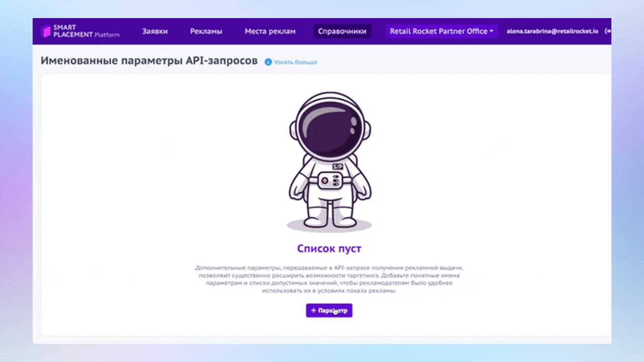The height and width of the screenshot is (362, 644).
Task: Follow the Узнать больше link
Action: (295, 62)
